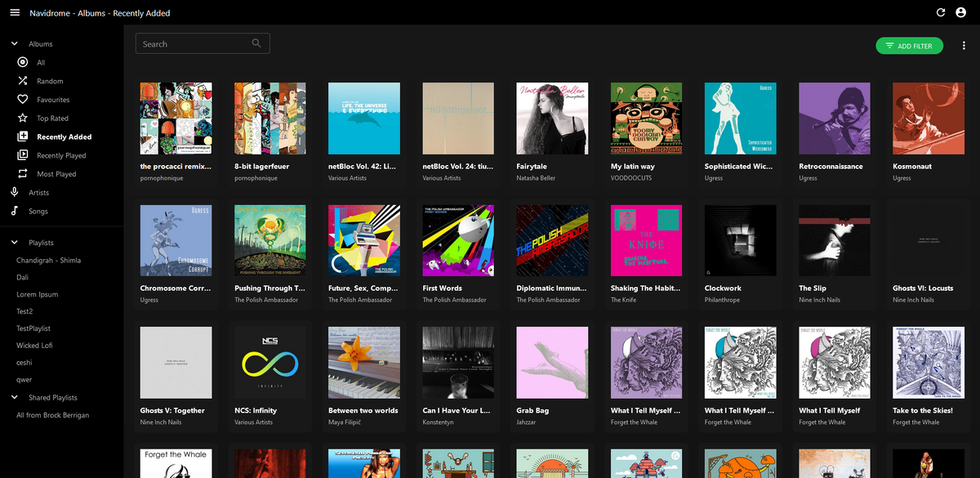The height and width of the screenshot is (478, 980).
Task: Click the Ghosts V: Together title
Action: tap(172, 411)
